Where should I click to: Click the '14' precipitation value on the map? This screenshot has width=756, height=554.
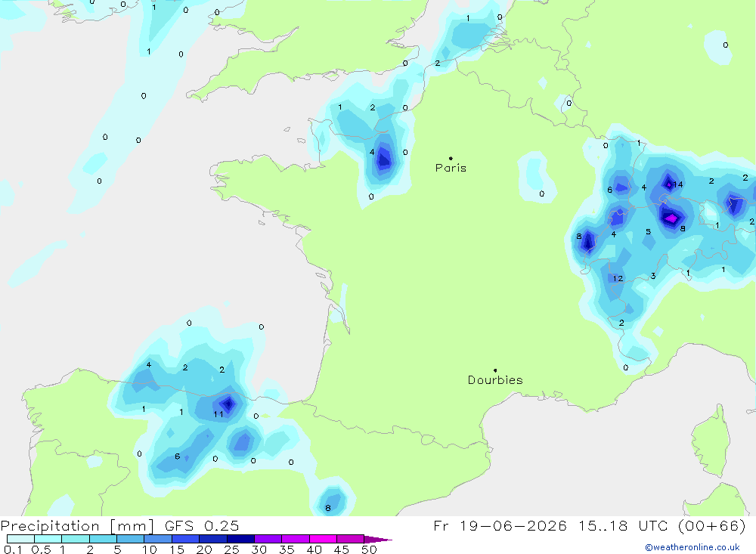[x=678, y=184]
